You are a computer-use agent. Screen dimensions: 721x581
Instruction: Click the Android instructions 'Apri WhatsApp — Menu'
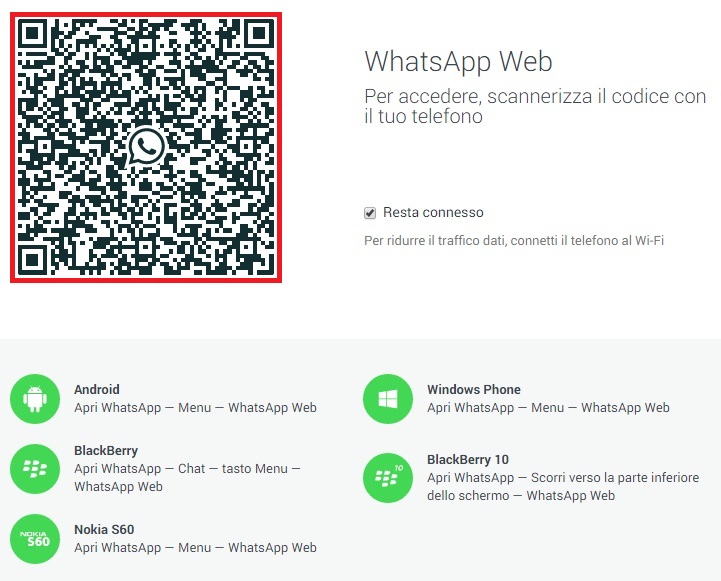[195, 408]
